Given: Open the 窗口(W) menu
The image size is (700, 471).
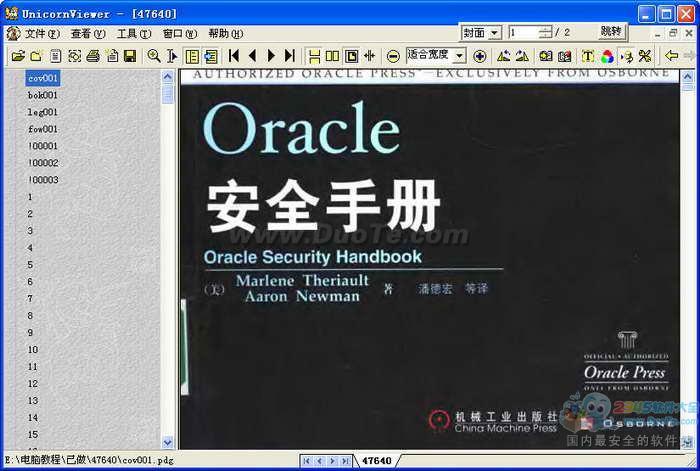Looking at the screenshot, I should point(179,33).
